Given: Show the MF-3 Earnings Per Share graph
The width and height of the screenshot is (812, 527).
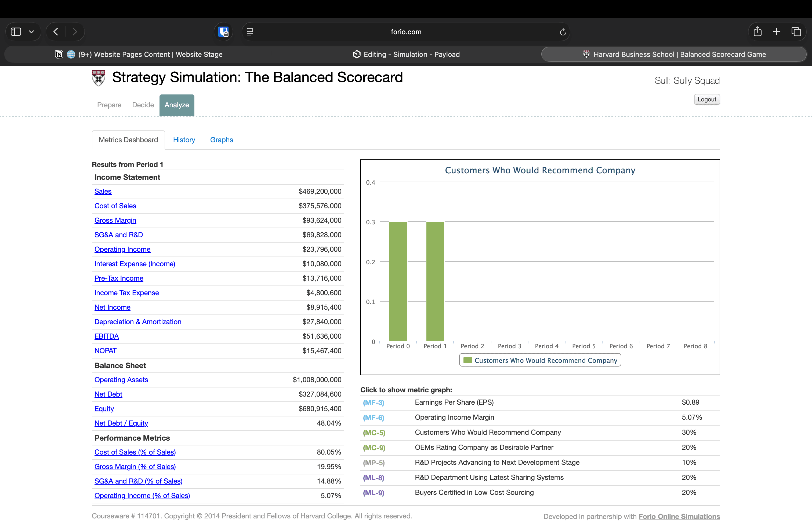Looking at the screenshot, I should click(373, 402).
